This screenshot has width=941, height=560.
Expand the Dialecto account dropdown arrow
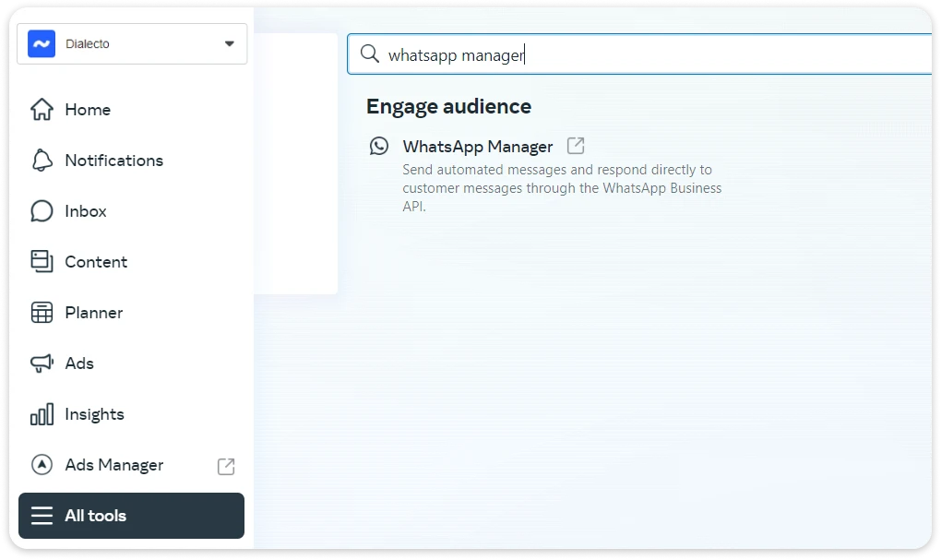coord(230,43)
